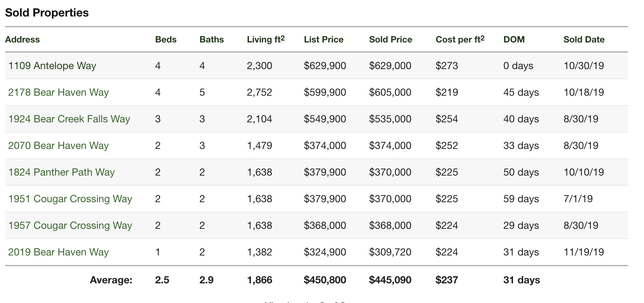Sort table by DOM column header
The height and width of the screenshot is (303, 644).
[x=514, y=40]
